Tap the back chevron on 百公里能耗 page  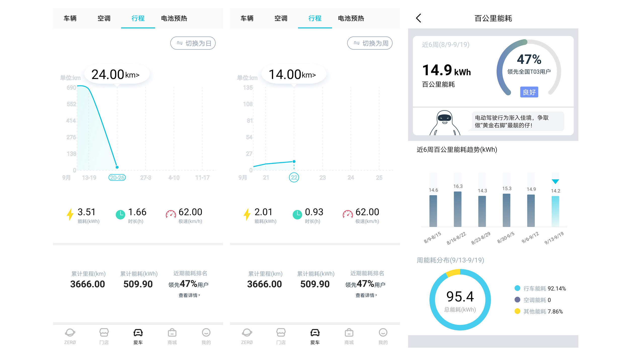[418, 18]
